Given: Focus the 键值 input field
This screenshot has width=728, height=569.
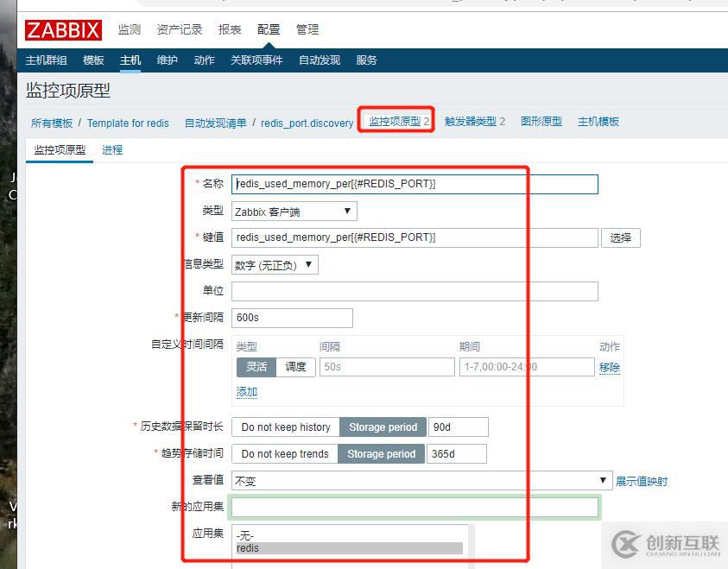Looking at the screenshot, I should (415, 237).
